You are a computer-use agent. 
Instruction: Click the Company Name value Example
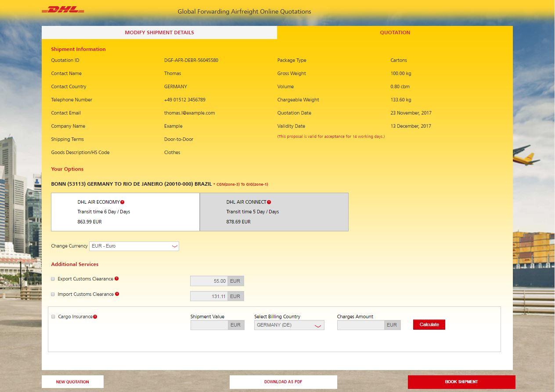tap(173, 126)
